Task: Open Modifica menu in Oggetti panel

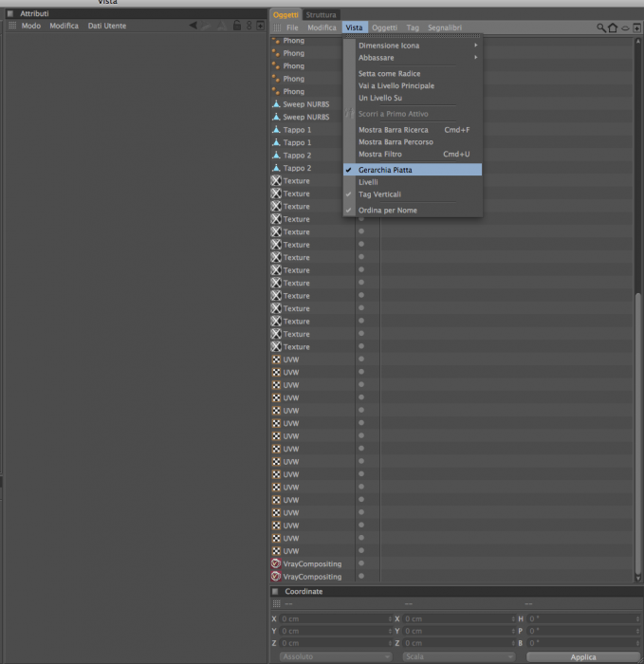Action: [x=322, y=28]
